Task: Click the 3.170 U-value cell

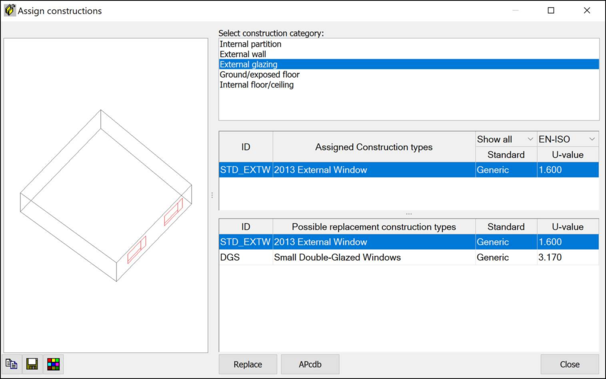Action: click(x=568, y=257)
